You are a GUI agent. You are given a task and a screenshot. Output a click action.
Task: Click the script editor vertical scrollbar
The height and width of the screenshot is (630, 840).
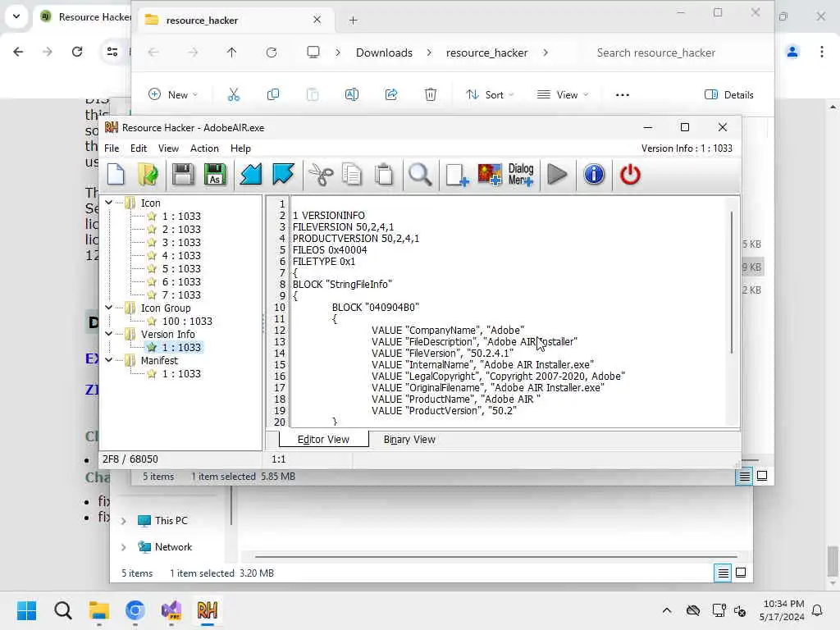point(731,282)
